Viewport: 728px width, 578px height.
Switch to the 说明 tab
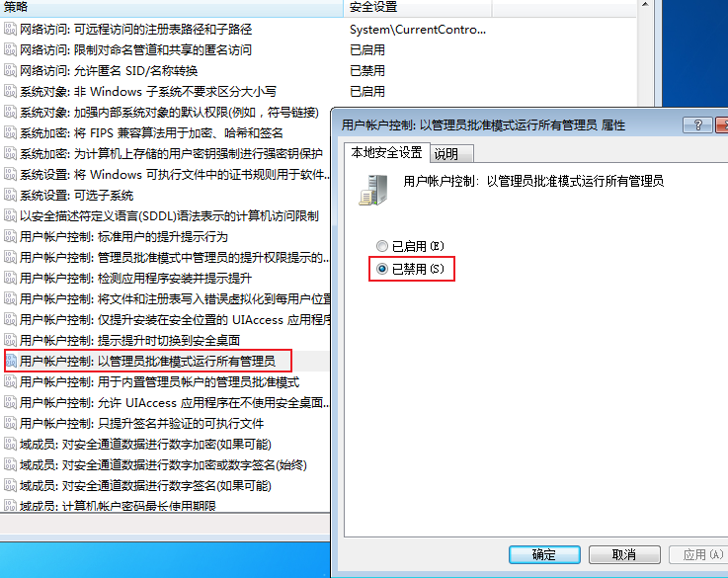tap(451, 154)
